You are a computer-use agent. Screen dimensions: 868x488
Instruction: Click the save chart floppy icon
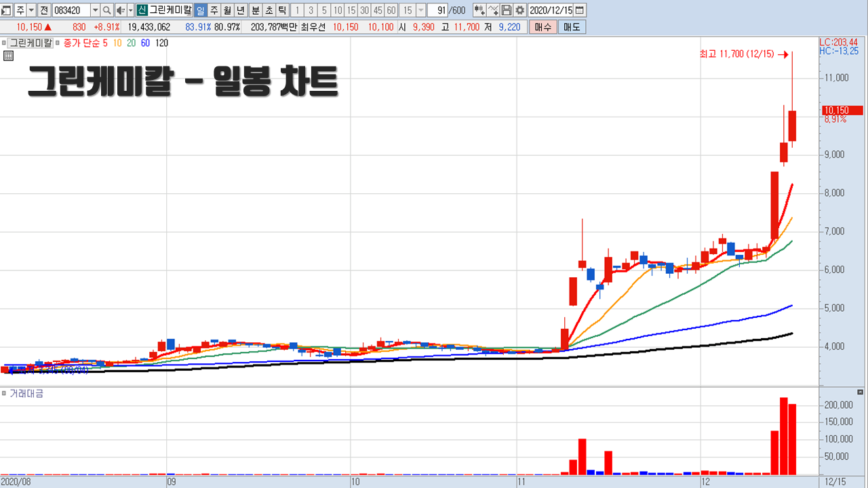(x=506, y=10)
